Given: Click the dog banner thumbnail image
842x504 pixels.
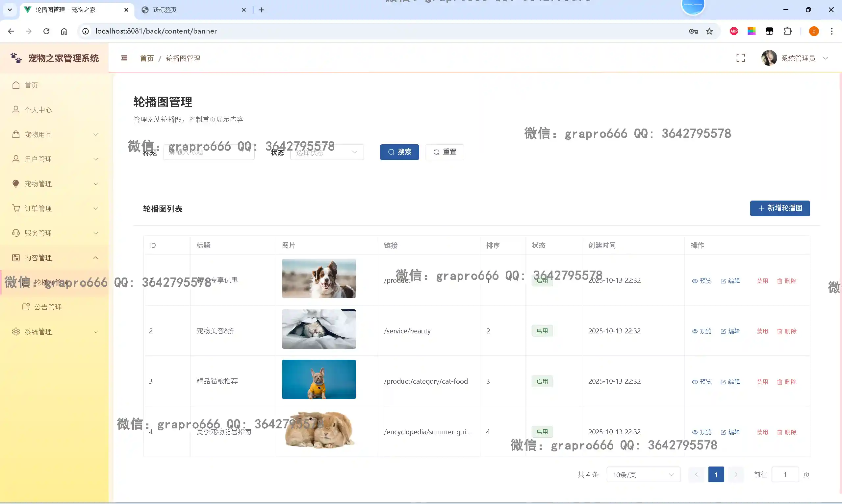Looking at the screenshot, I should coord(319,278).
